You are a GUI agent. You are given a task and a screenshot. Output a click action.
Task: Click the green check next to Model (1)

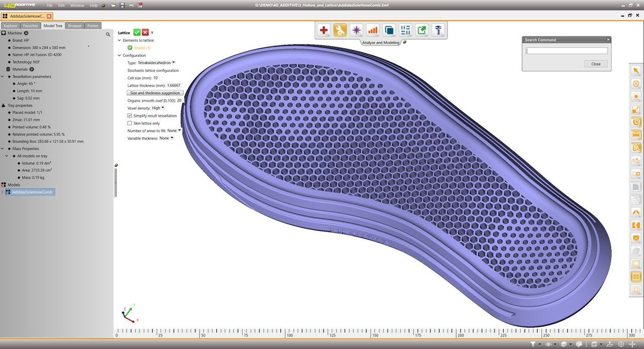(129, 48)
